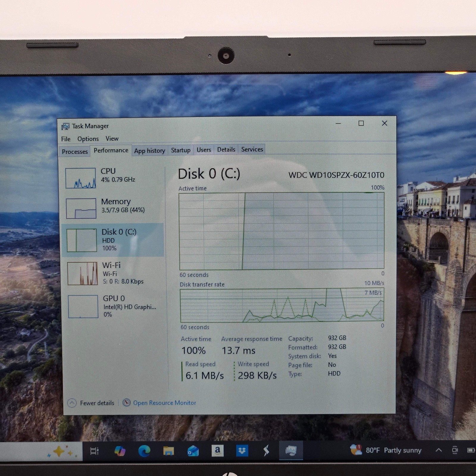Click the 13.7 ms response time value
This screenshot has height=476, width=476.
[x=238, y=350]
